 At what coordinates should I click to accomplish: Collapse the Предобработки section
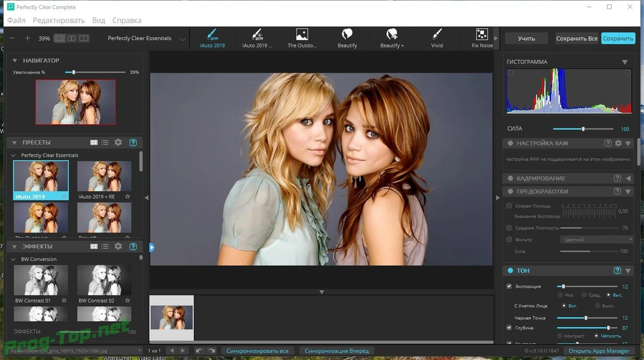[x=628, y=191]
